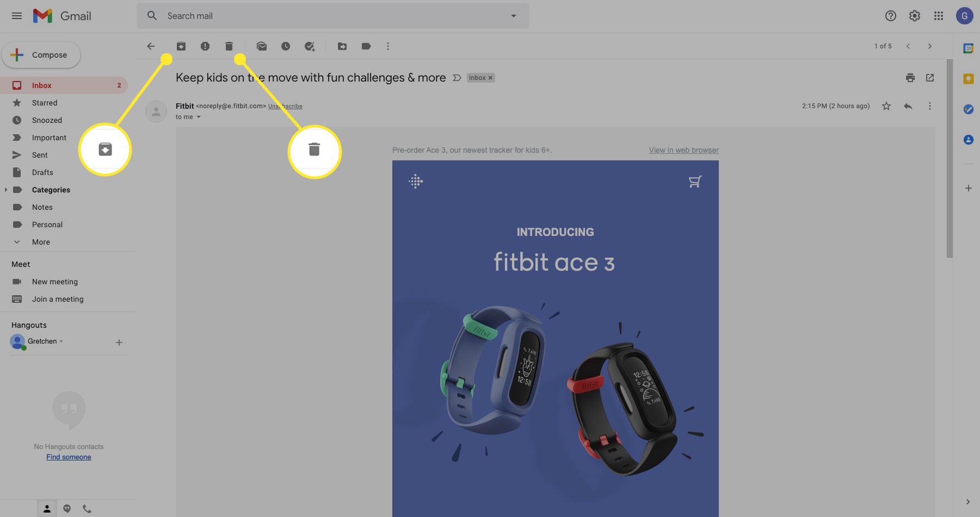Click the sender avatar picture
The width and height of the screenshot is (980, 517).
tap(156, 111)
